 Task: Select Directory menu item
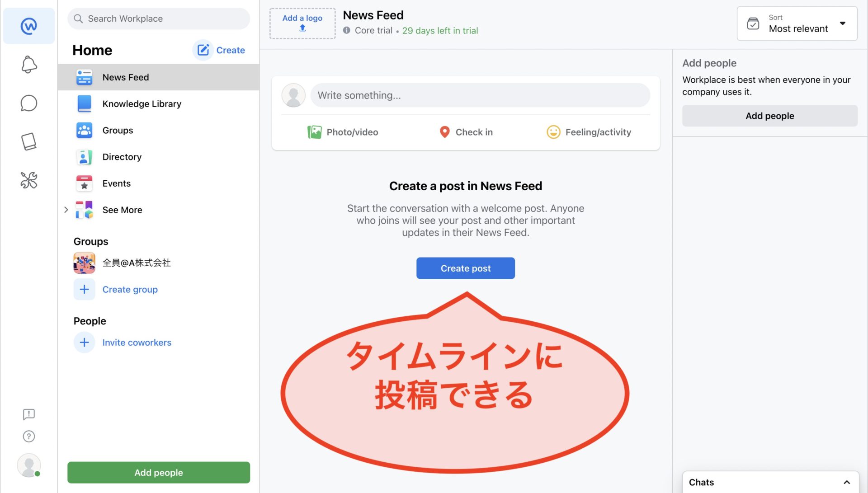coord(158,157)
